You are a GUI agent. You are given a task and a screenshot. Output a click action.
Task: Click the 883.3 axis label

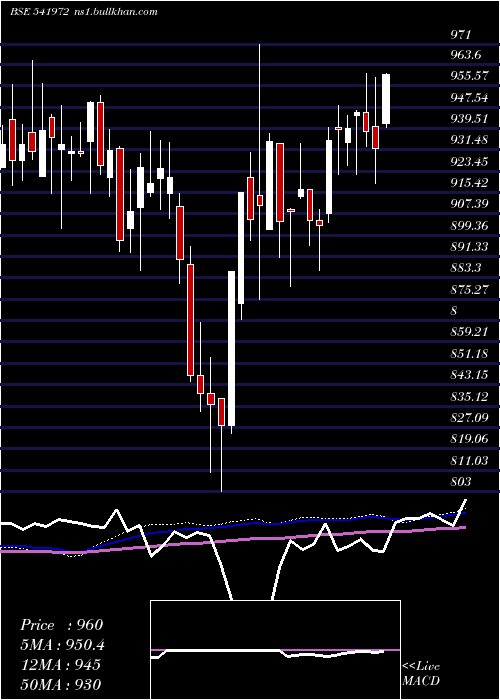[466, 268]
